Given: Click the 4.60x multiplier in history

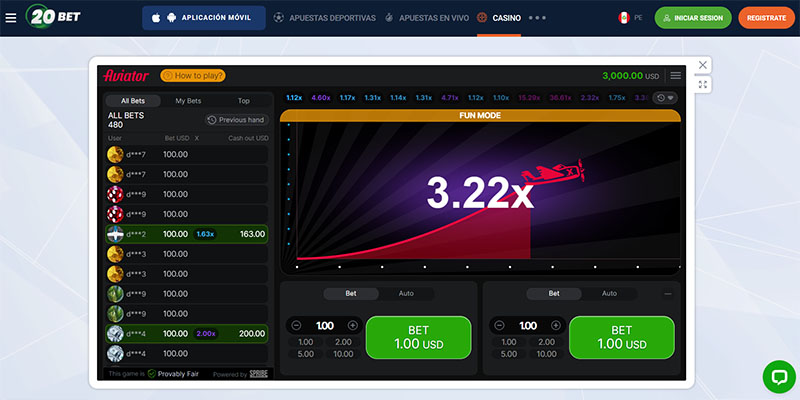Looking at the screenshot, I should [321, 97].
